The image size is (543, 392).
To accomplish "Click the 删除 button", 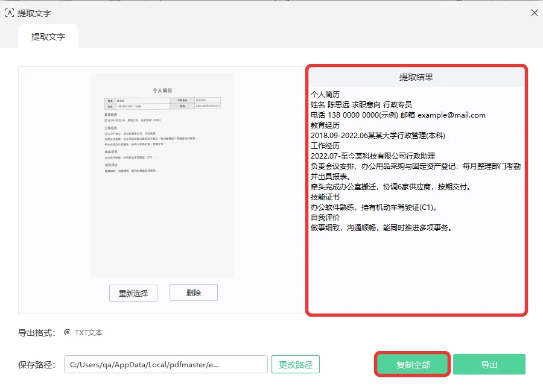I will pos(194,292).
